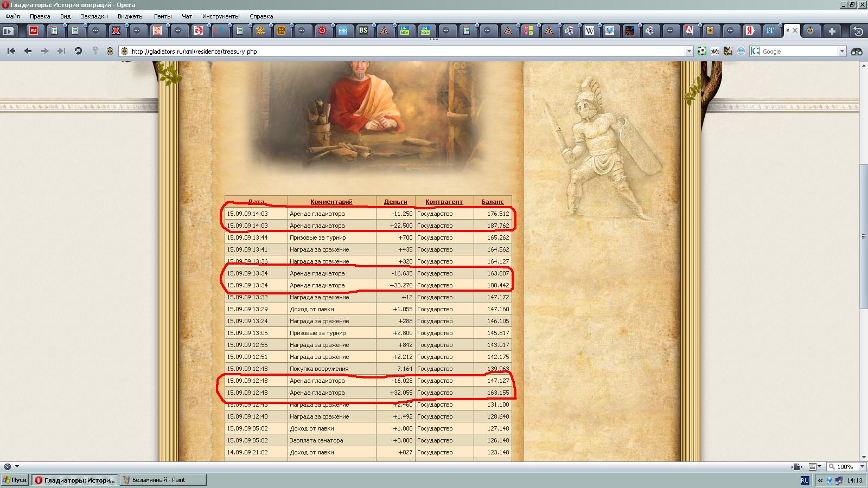Open closed tabs trash icon

coord(858,31)
